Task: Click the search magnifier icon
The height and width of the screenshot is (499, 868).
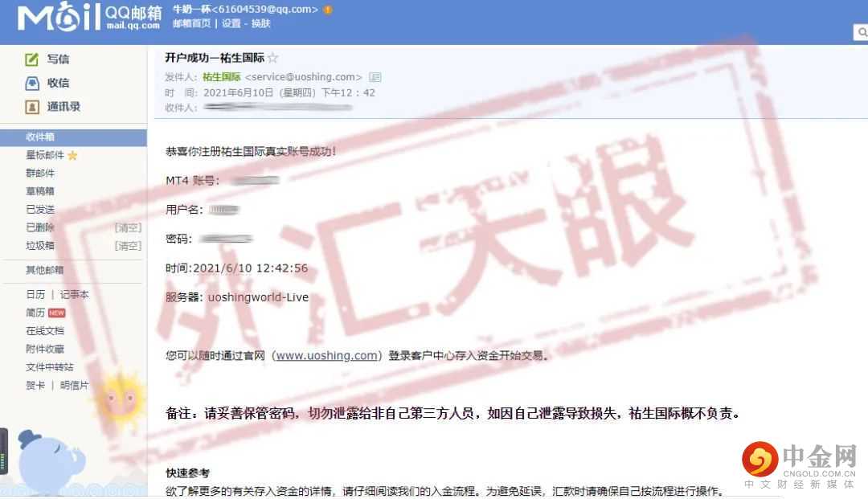Action: point(862,32)
